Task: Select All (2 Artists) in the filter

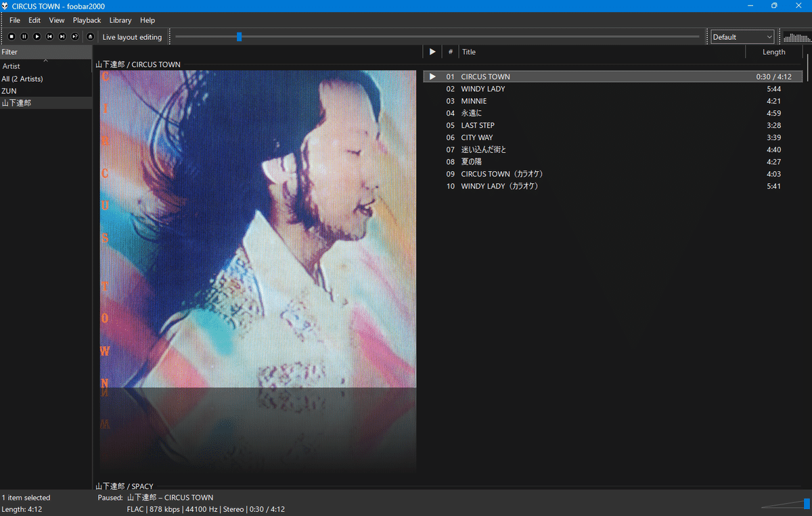Action: point(46,79)
